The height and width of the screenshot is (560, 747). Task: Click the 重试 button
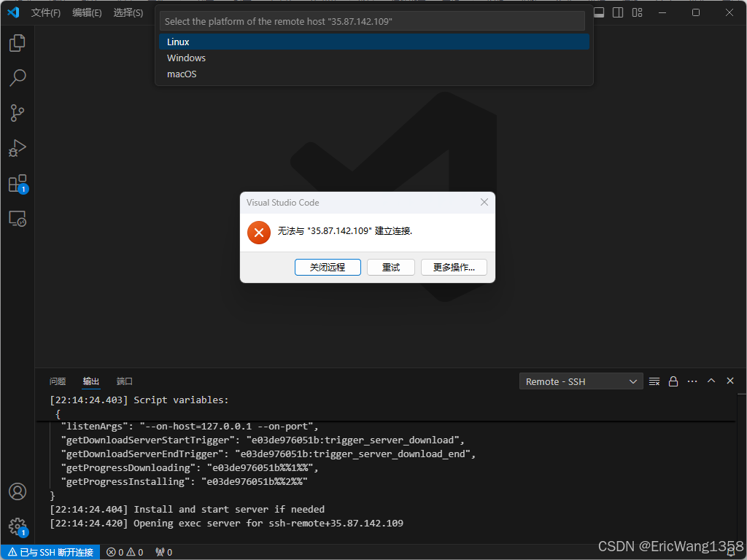[x=391, y=267]
